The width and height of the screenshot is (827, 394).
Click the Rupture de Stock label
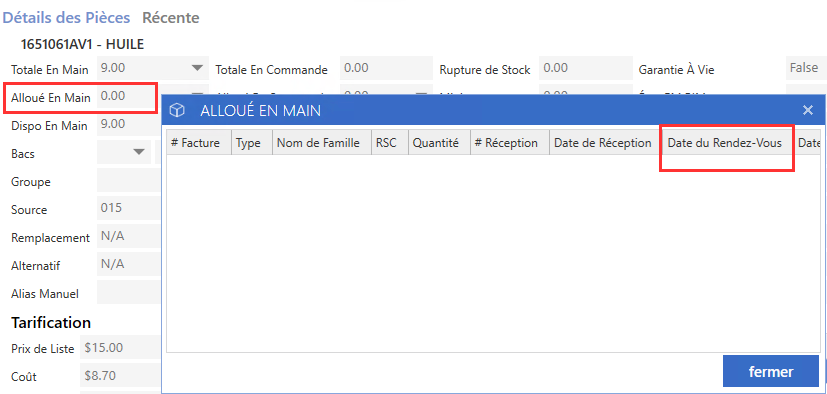pos(485,70)
